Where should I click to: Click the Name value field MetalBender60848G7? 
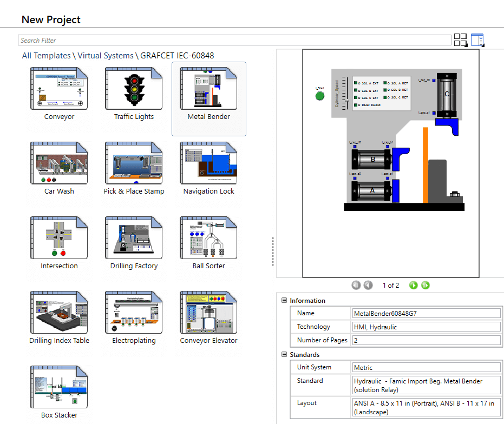point(426,313)
